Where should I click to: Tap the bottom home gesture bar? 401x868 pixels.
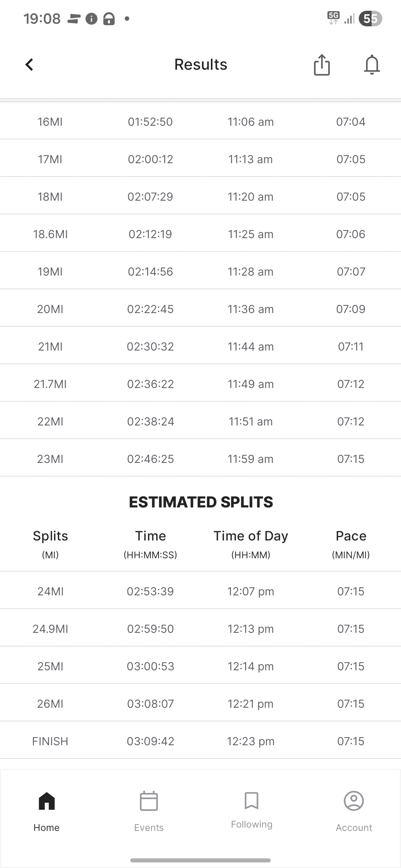coord(200,860)
